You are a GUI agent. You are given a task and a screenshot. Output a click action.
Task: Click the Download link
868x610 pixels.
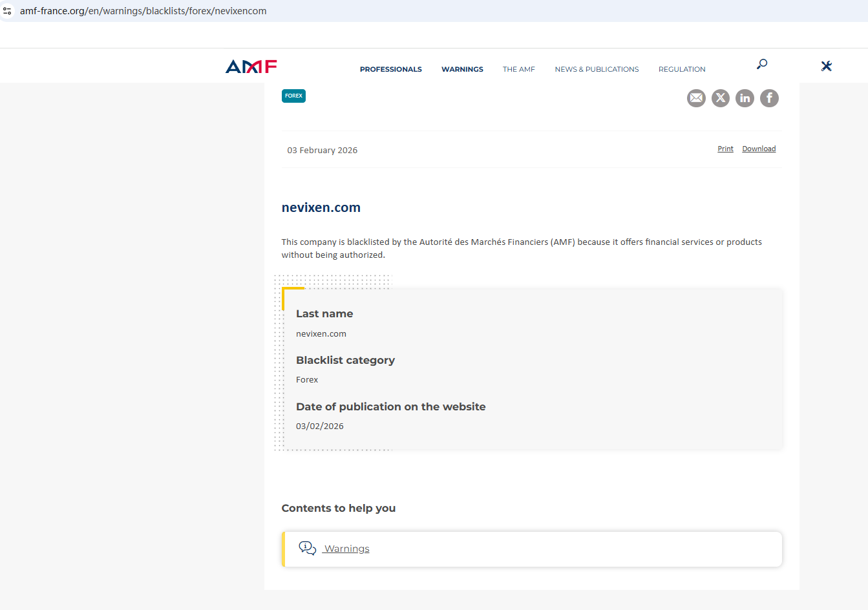point(759,149)
